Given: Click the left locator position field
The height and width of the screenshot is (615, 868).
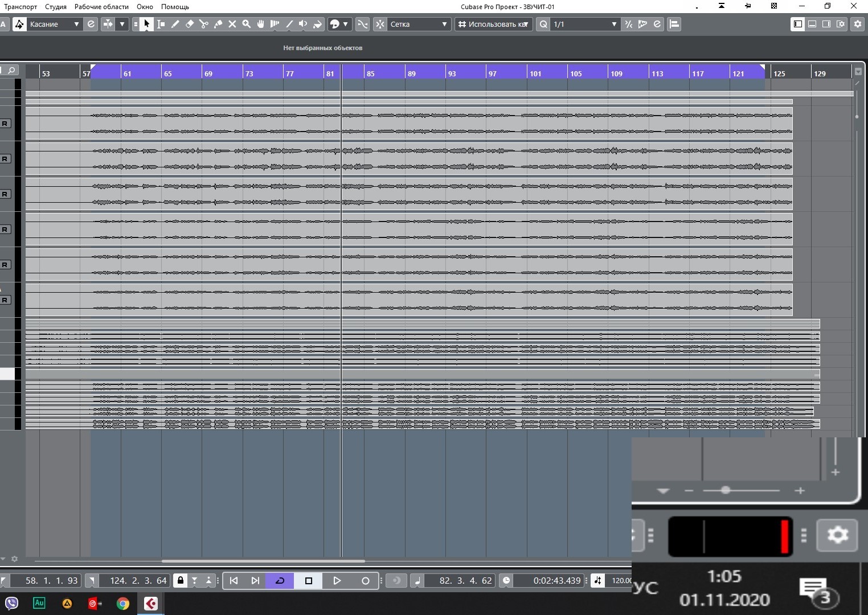Looking at the screenshot, I should 46,581.
